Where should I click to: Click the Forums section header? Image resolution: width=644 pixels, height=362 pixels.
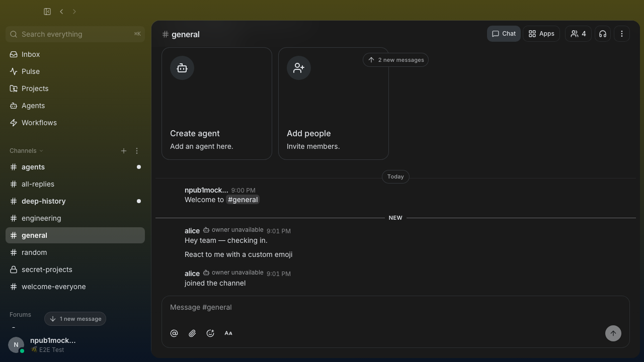point(20,315)
